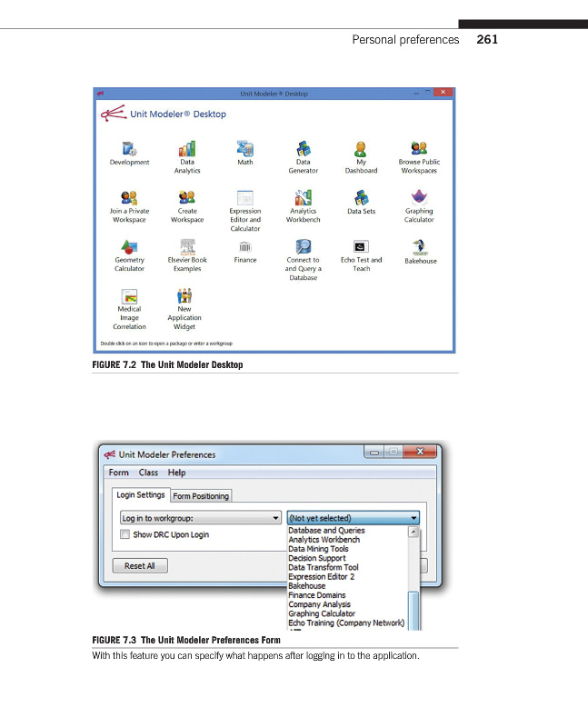Open the Data Analytics icon
Image resolution: width=588 pixels, height=727 pixels.
coord(187,149)
